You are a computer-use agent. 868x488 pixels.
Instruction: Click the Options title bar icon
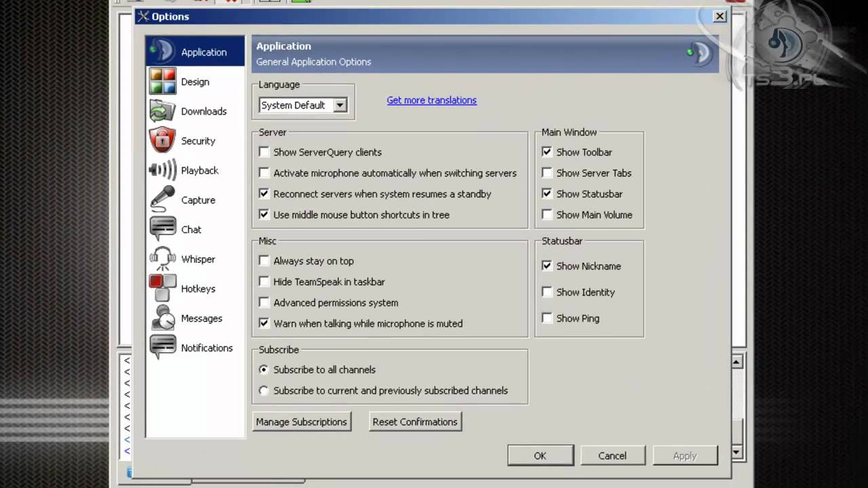point(142,16)
